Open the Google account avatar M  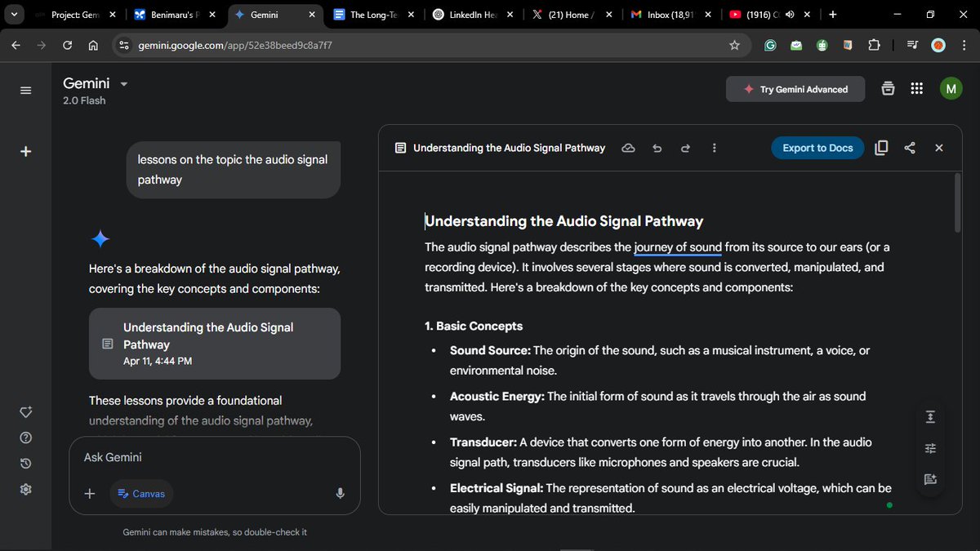[951, 89]
